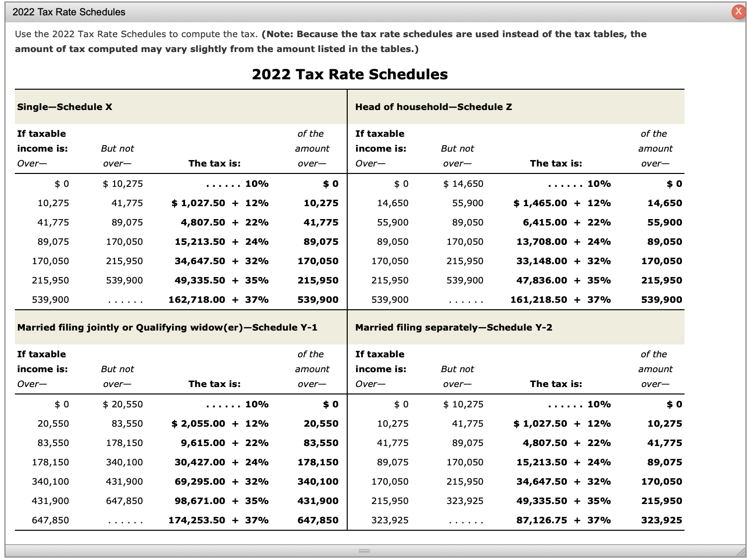
Task: Click the large bold heading '2022 Tax Rate Schedules'
Action: click(350, 74)
